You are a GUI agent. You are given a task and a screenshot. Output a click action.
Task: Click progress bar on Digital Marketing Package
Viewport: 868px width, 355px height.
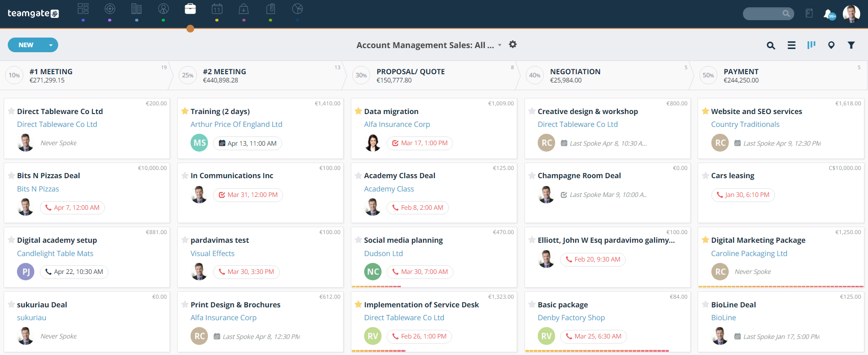781,286
